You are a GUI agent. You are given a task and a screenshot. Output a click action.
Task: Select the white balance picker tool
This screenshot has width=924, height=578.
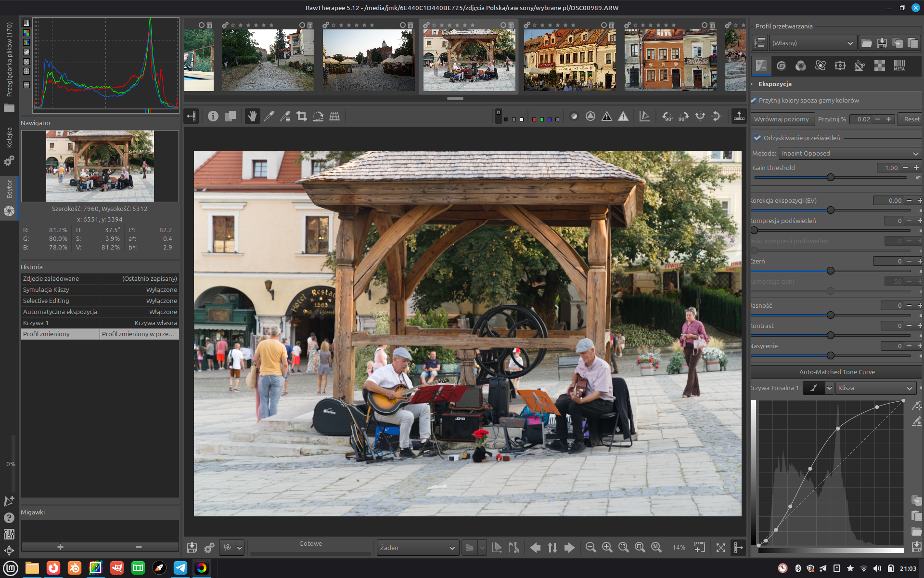[269, 116]
